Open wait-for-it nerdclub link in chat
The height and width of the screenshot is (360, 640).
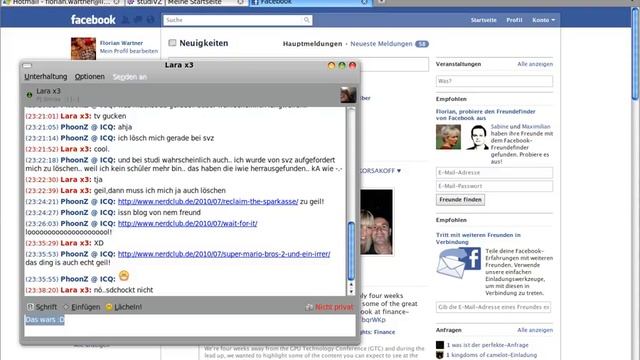[x=188, y=224]
